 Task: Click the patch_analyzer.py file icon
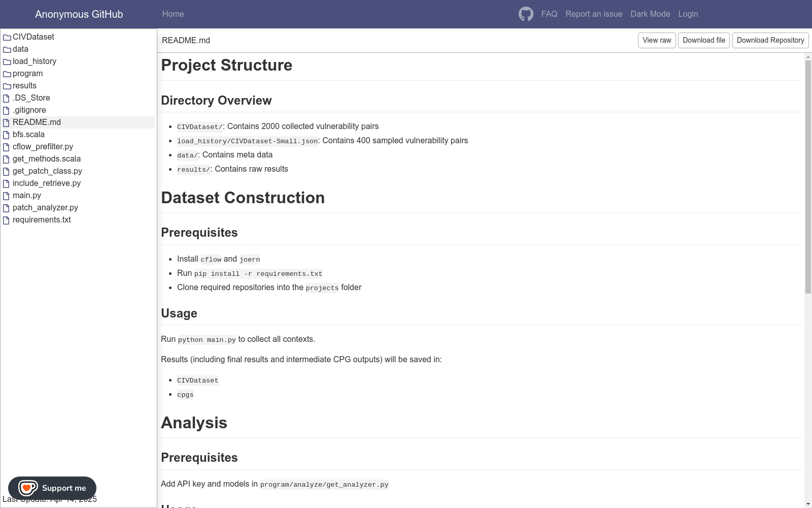(x=7, y=208)
